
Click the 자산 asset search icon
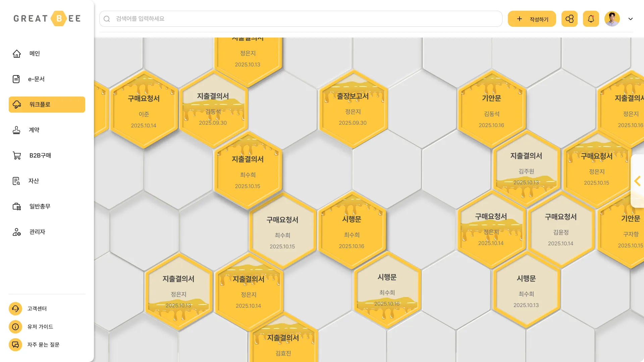(x=16, y=181)
